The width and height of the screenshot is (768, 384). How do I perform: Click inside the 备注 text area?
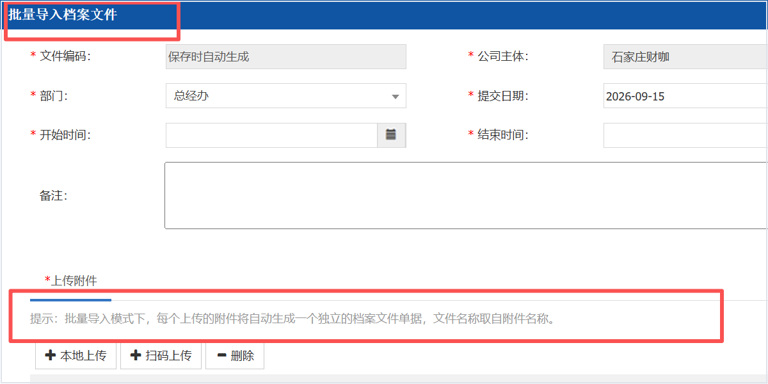click(x=466, y=195)
